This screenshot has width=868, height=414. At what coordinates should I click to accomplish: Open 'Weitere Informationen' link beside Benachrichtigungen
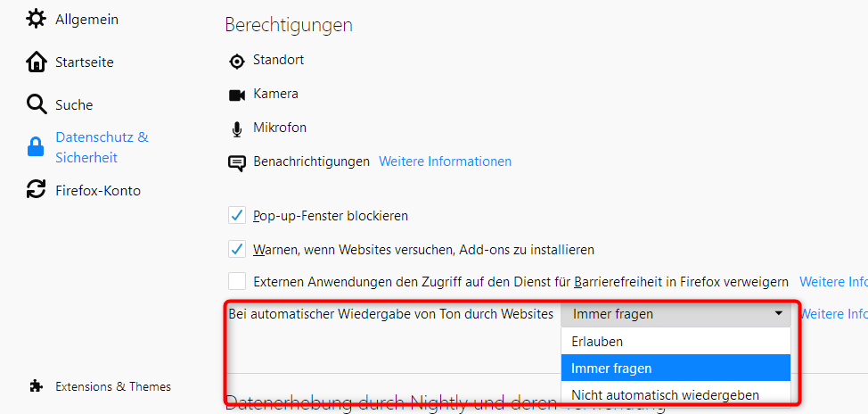click(x=446, y=161)
